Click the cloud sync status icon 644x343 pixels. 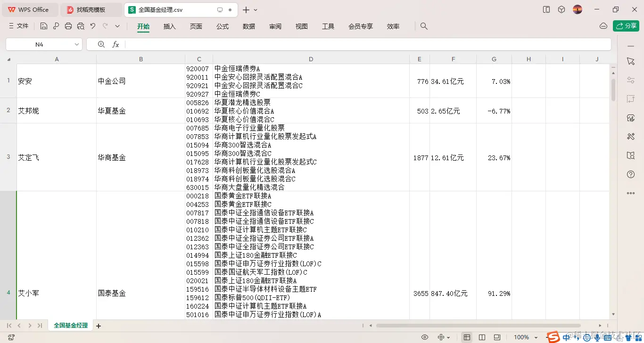click(x=603, y=26)
